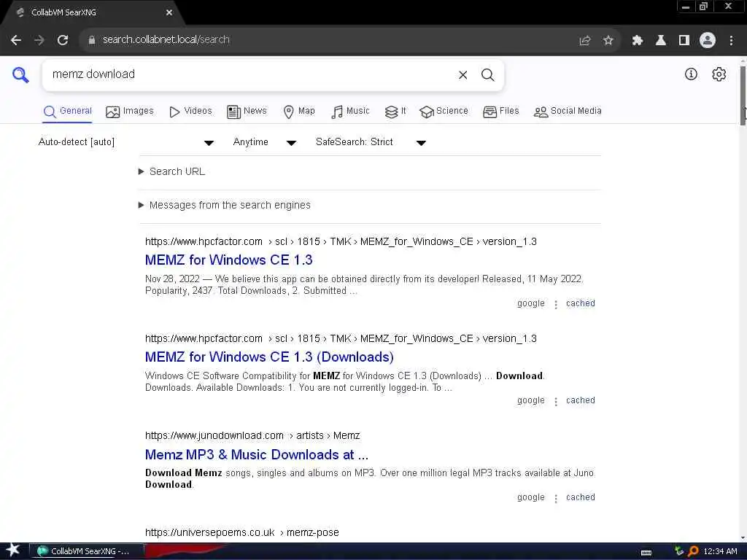Click the universepoems.co.uk memz-pose URL

click(x=242, y=532)
